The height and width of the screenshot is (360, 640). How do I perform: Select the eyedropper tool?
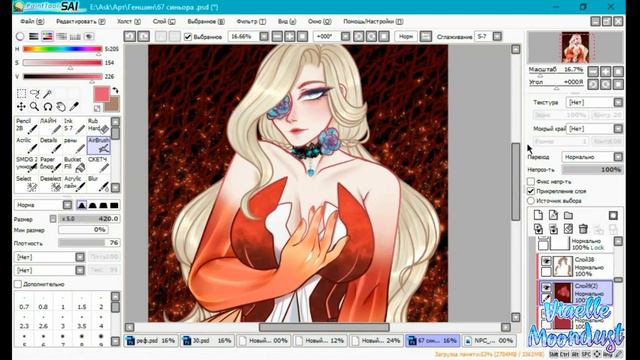[74, 107]
